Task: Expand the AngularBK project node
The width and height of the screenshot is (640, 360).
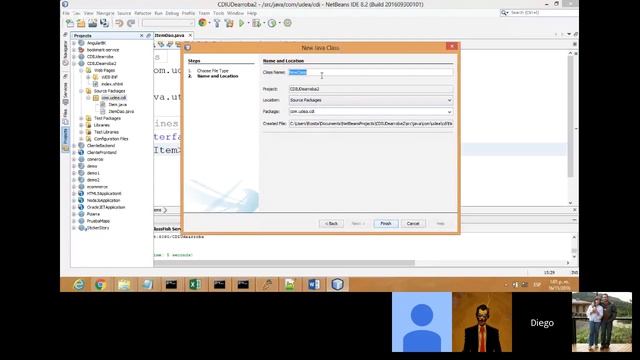Action: pos(74,43)
